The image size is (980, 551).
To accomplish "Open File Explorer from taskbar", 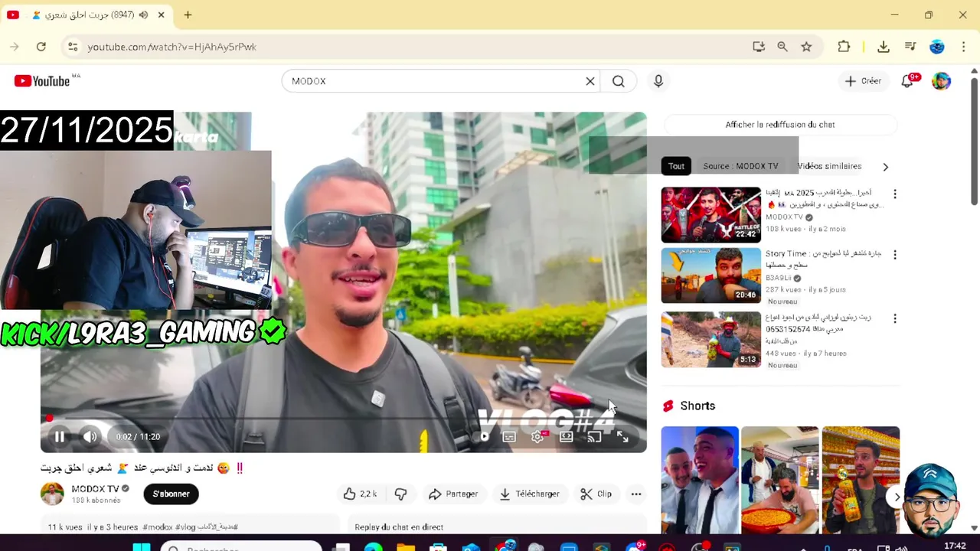I will tap(405, 546).
